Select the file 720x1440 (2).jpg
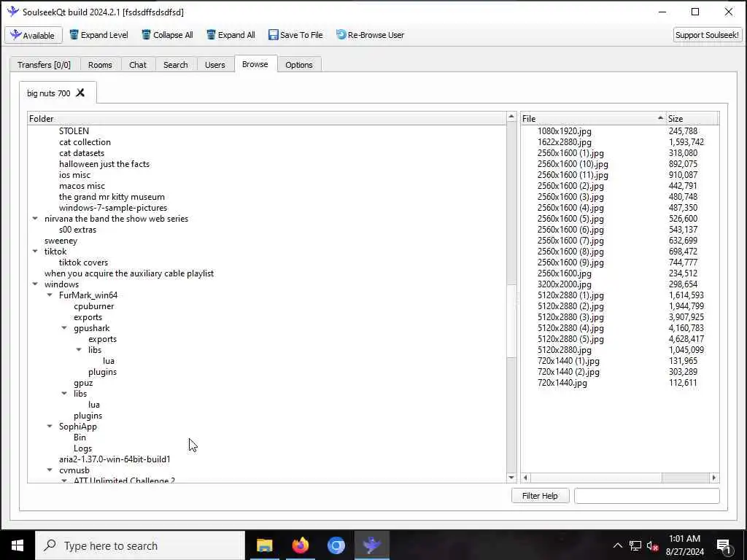 pyautogui.click(x=568, y=372)
